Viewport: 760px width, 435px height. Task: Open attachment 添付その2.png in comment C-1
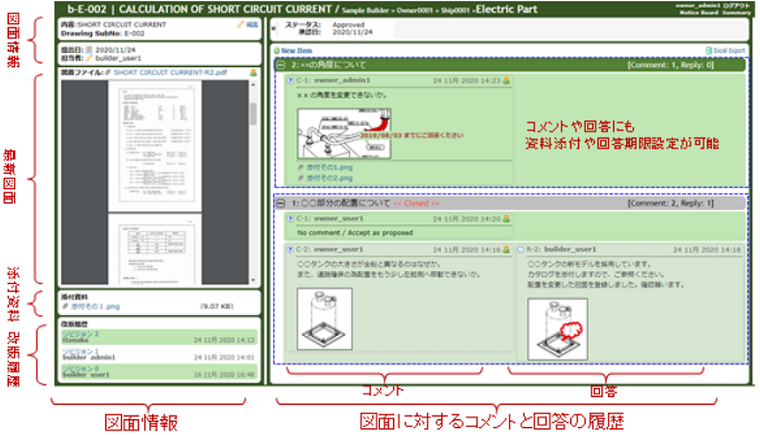coord(330,178)
